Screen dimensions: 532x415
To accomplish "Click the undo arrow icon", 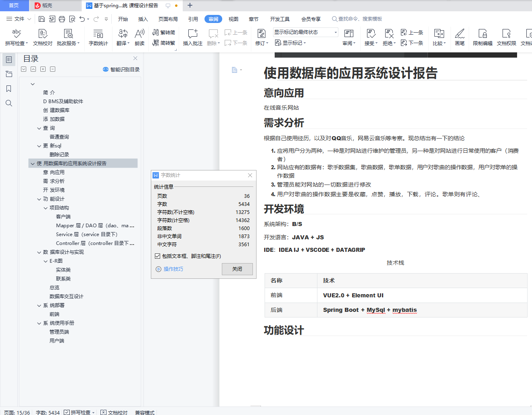I will tap(82, 19).
